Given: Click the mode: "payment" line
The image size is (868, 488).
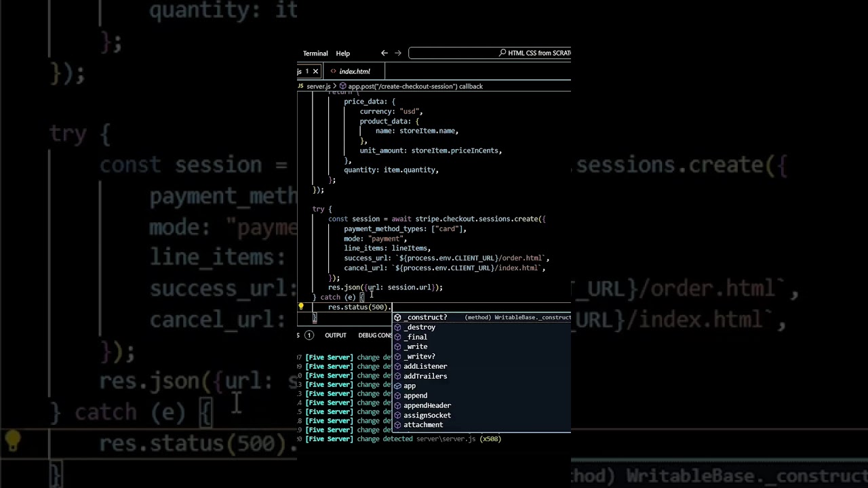Looking at the screenshot, I should (x=375, y=239).
